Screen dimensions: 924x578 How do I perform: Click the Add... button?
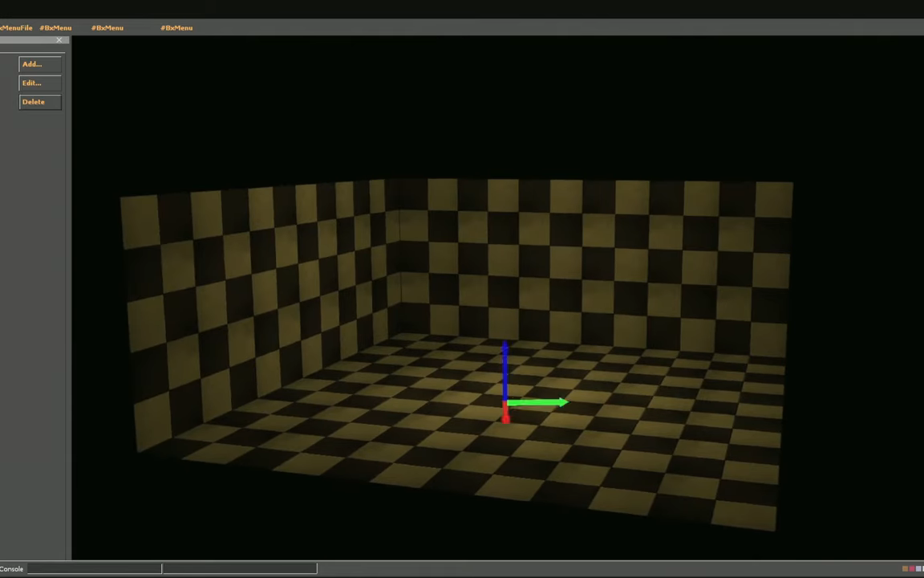click(39, 64)
